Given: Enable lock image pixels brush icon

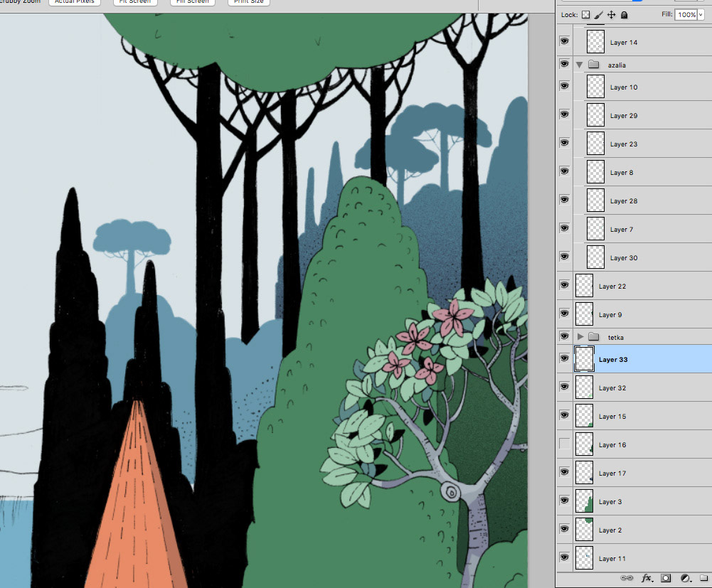Looking at the screenshot, I should tap(598, 15).
